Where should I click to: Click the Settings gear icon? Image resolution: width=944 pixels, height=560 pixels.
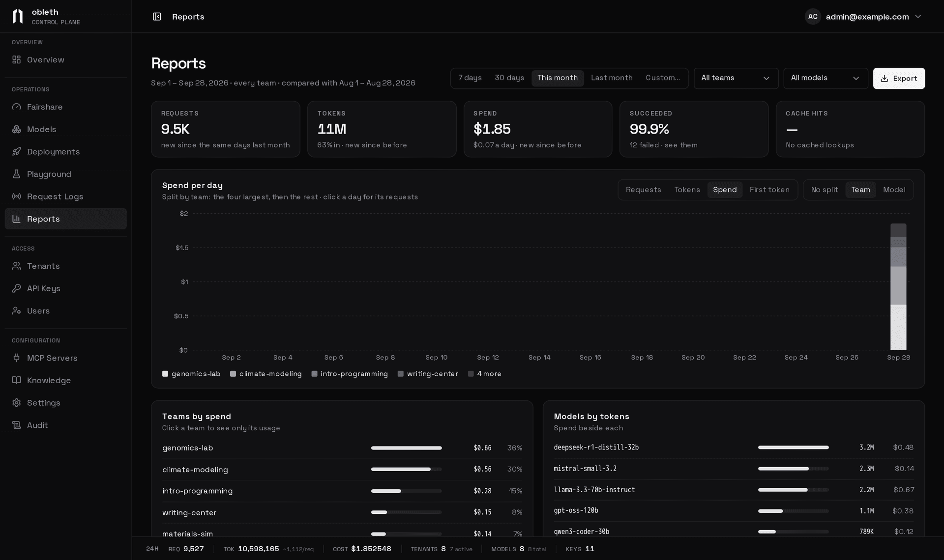click(17, 402)
